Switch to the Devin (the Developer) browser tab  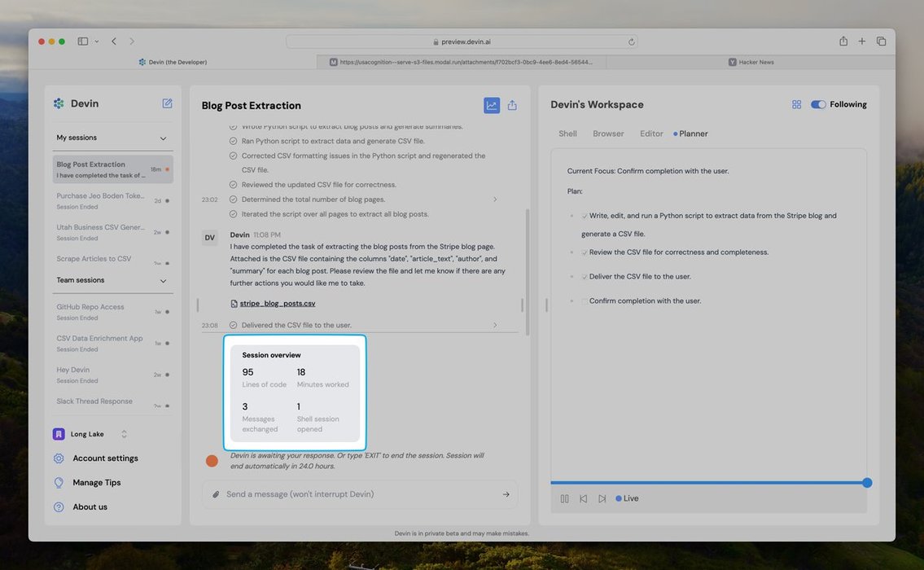pos(173,62)
